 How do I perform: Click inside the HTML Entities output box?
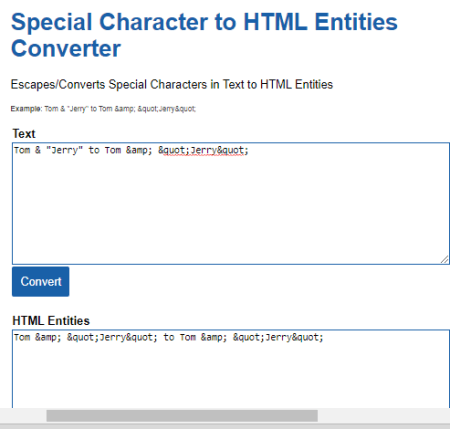[x=231, y=369]
